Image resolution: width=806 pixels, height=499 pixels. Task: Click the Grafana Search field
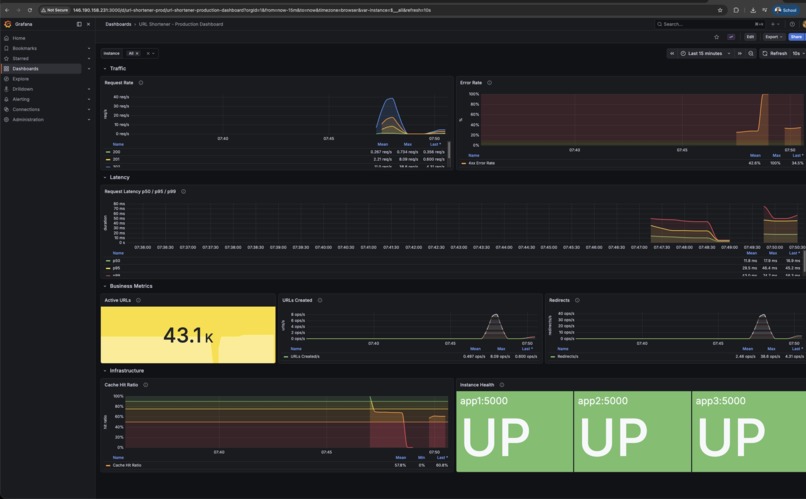709,24
